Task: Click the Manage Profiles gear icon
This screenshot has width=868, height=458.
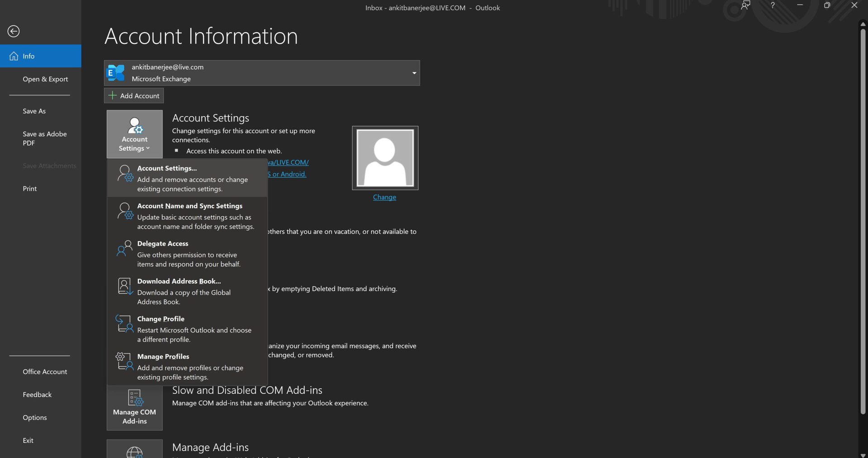Action: click(125, 361)
